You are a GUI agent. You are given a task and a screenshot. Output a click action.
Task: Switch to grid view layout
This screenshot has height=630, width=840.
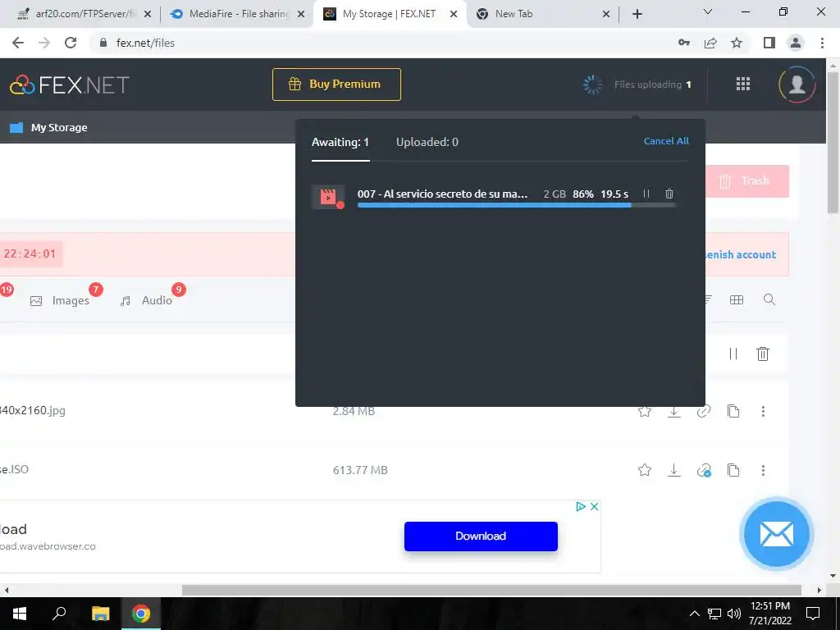pos(737,300)
